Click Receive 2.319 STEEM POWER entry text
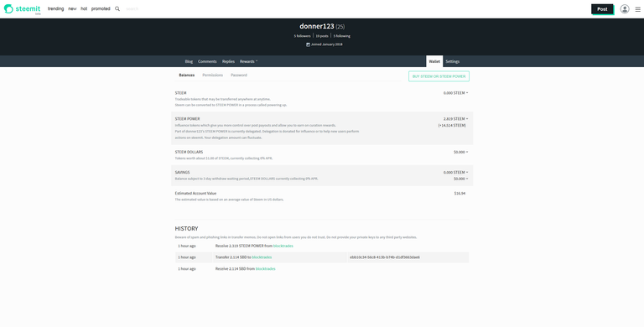Image resolution: width=644 pixels, height=327 pixels. click(x=254, y=246)
